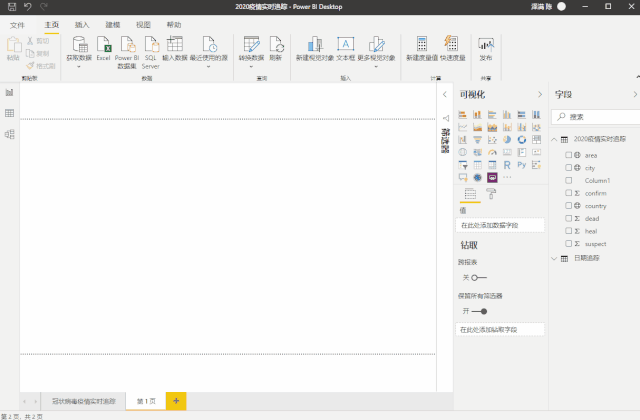Viewport: 640px width, 420px height.
Task: Open the 更多视觉对象 dropdown
Action: click(x=376, y=67)
